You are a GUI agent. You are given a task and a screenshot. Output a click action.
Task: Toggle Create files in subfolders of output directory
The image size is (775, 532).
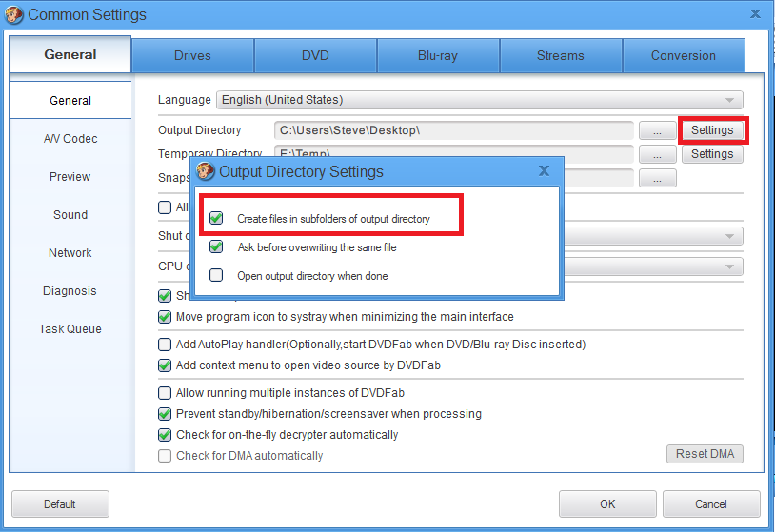pos(216,218)
